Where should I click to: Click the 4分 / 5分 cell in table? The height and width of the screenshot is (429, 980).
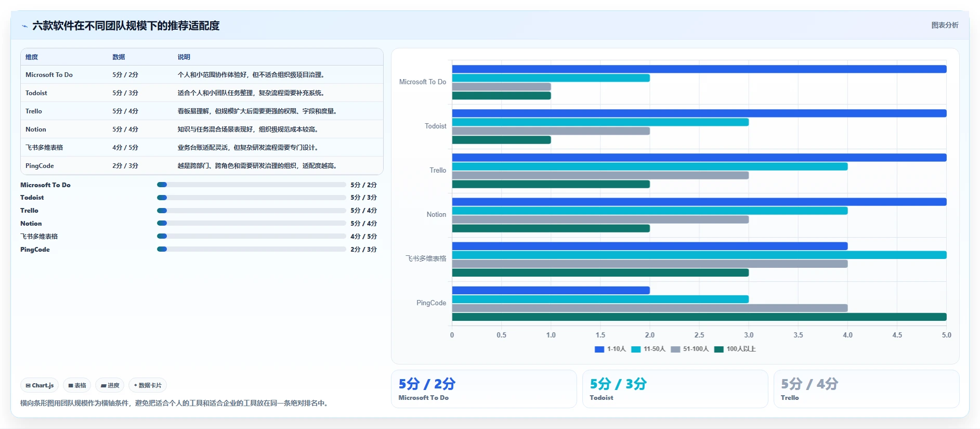[x=125, y=148]
